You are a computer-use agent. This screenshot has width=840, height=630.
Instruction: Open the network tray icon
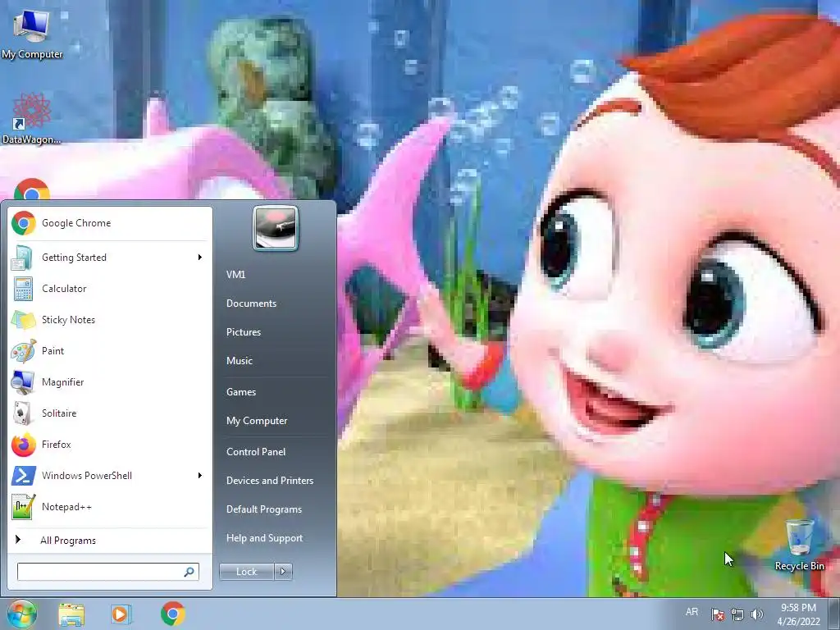tap(737, 614)
